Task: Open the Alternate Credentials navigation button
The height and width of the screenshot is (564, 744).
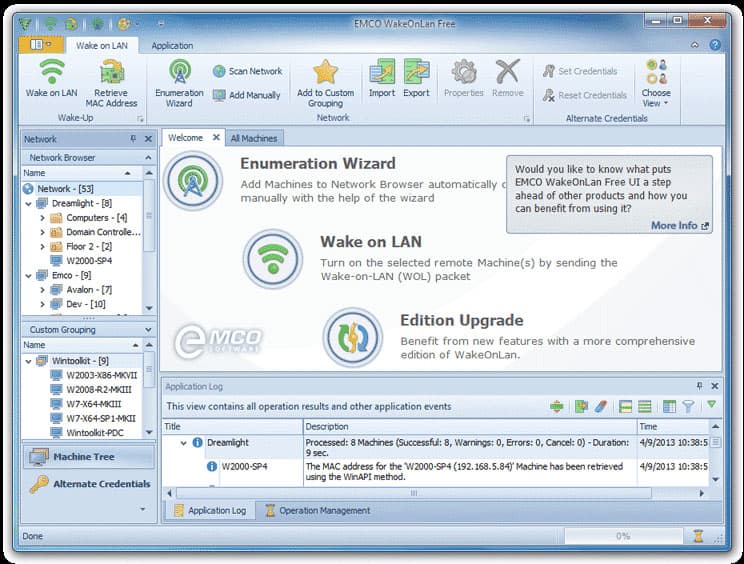Action: pos(89,484)
